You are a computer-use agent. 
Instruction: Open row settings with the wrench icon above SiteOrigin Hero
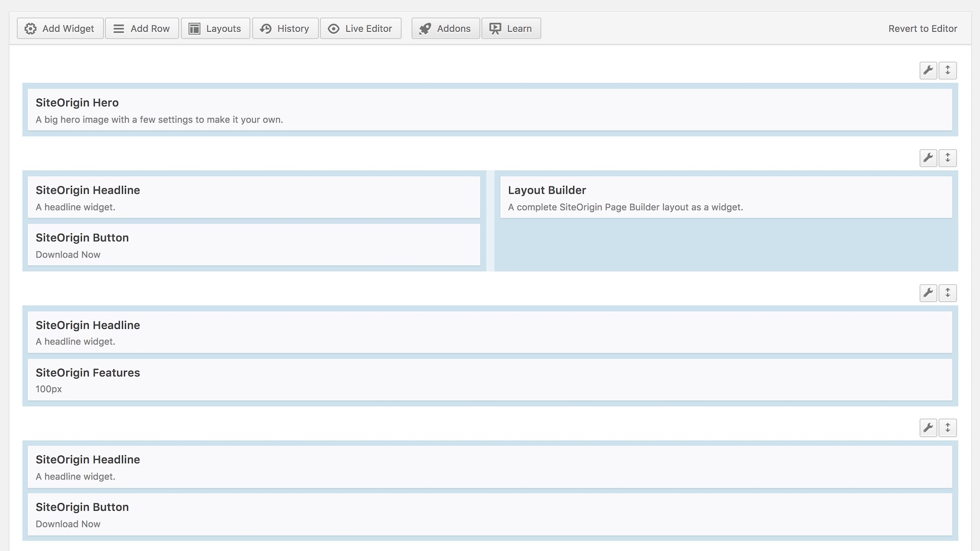(928, 70)
